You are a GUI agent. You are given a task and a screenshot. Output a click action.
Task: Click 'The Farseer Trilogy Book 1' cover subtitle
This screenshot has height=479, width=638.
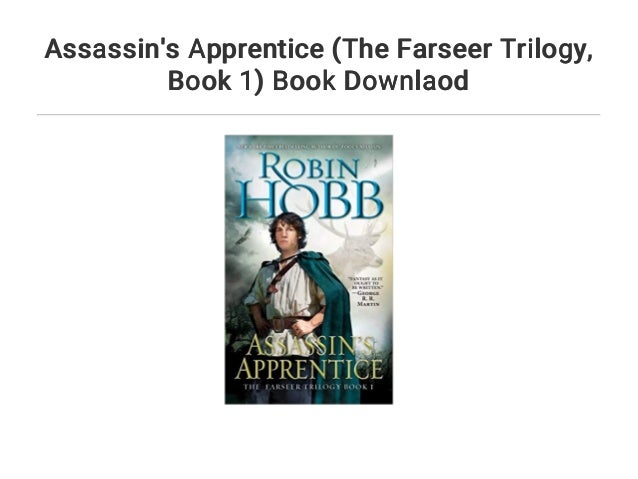pyautogui.click(x=308, y=387)
